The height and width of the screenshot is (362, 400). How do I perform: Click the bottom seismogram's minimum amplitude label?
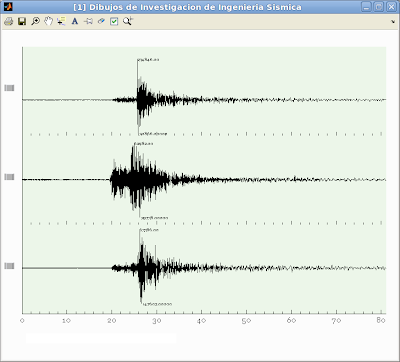click(x=157, y=304)
